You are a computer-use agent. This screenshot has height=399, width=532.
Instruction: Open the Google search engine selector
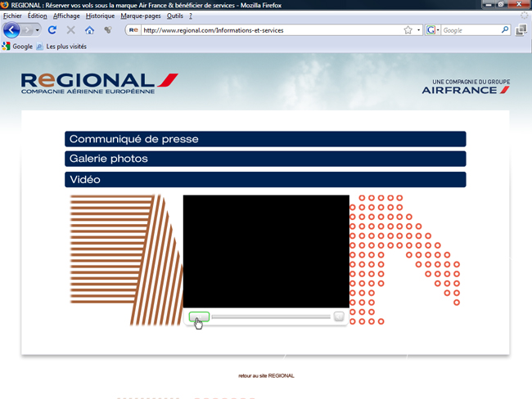[433, 30]
